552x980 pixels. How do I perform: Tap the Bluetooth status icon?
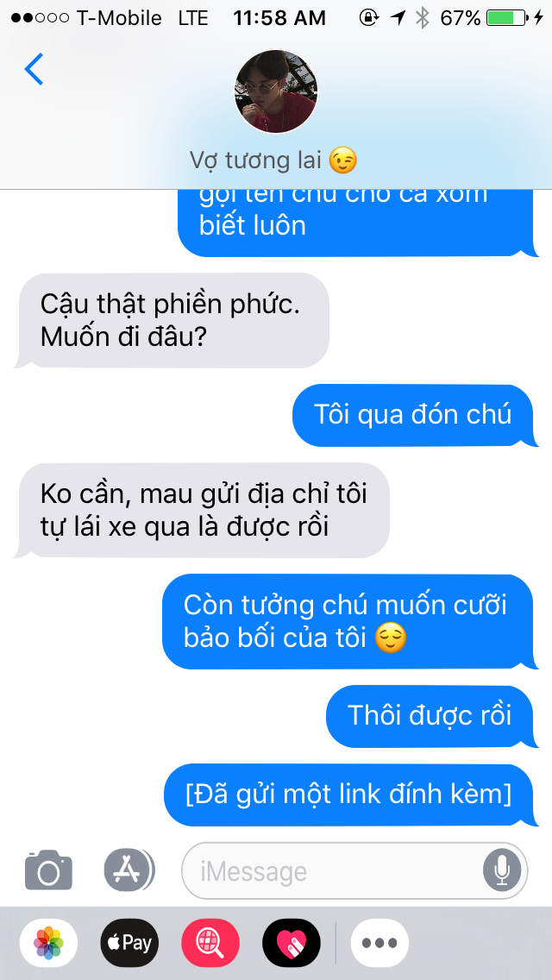423,18
